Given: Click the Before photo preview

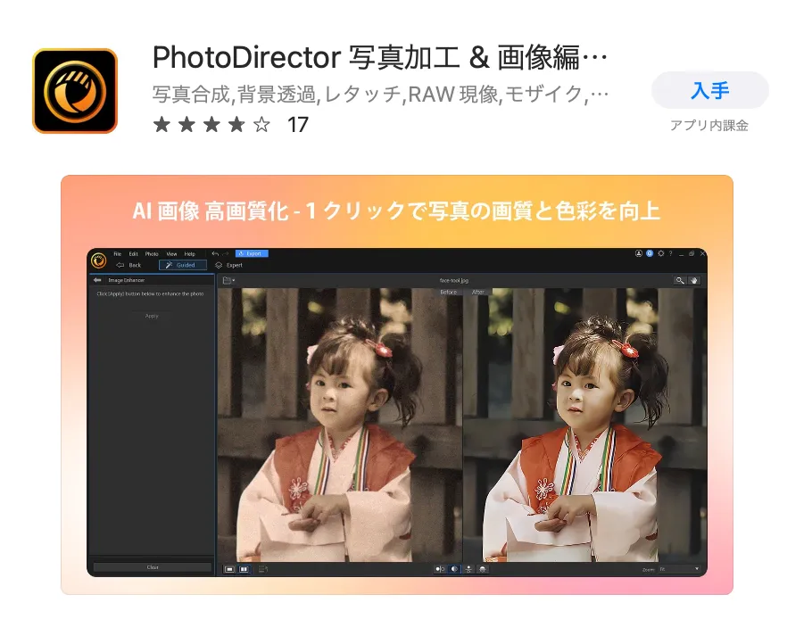Looking at the screenshot, I should coord(340,425).
